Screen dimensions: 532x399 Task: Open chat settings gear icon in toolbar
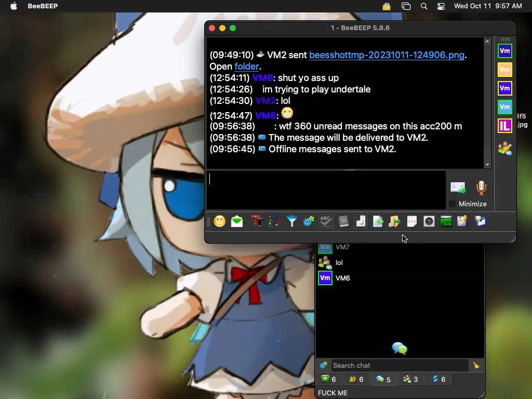tap(309, 221)
